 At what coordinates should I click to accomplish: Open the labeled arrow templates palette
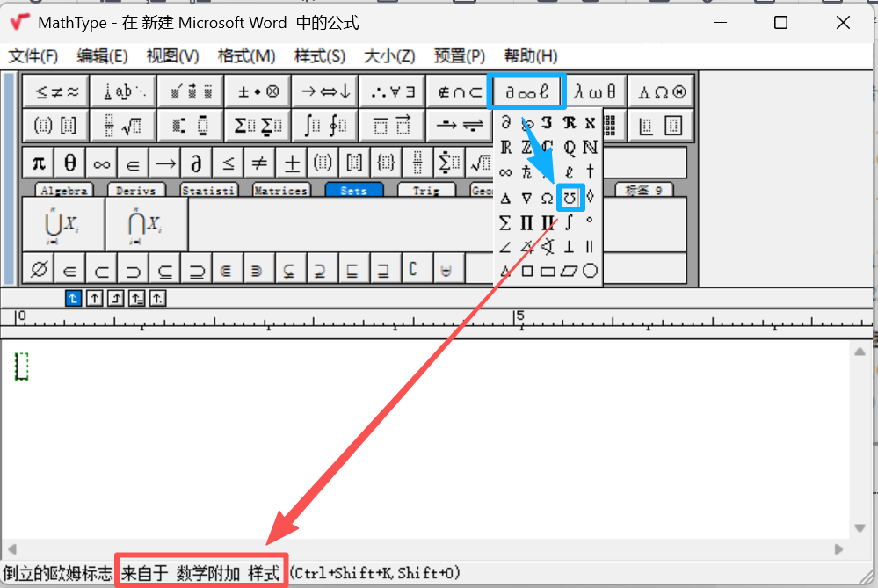tap(459, 125)
